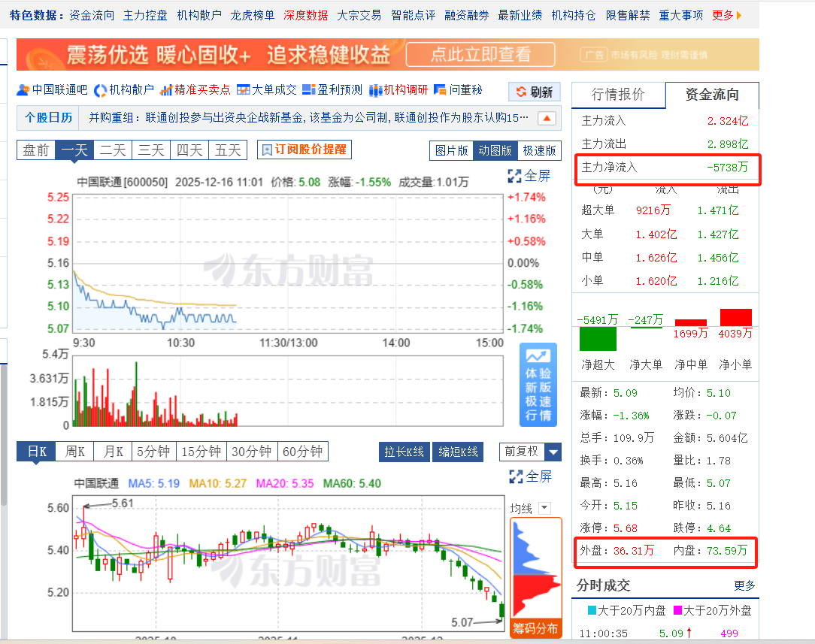This screenshot has width=815, height=644.
Task: Open 智能点评 link
Action: [414, 16]
